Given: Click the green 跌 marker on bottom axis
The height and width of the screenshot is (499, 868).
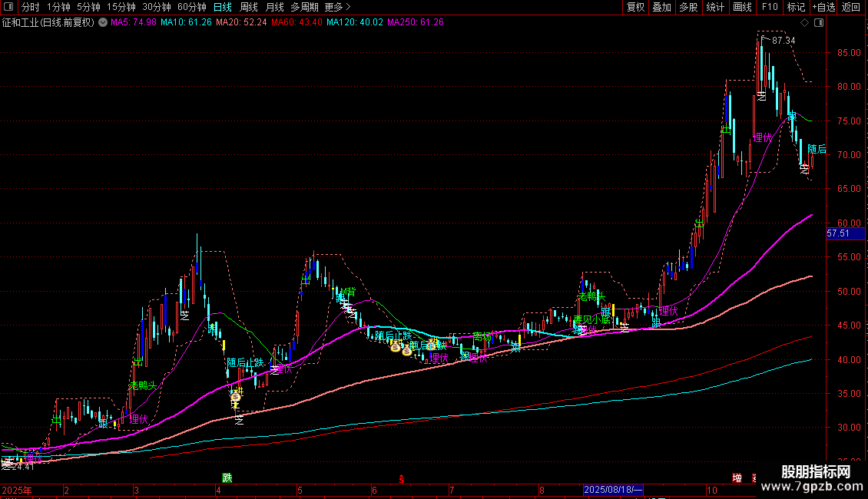Looking at the screenshot, I should (x=227, y=478).
